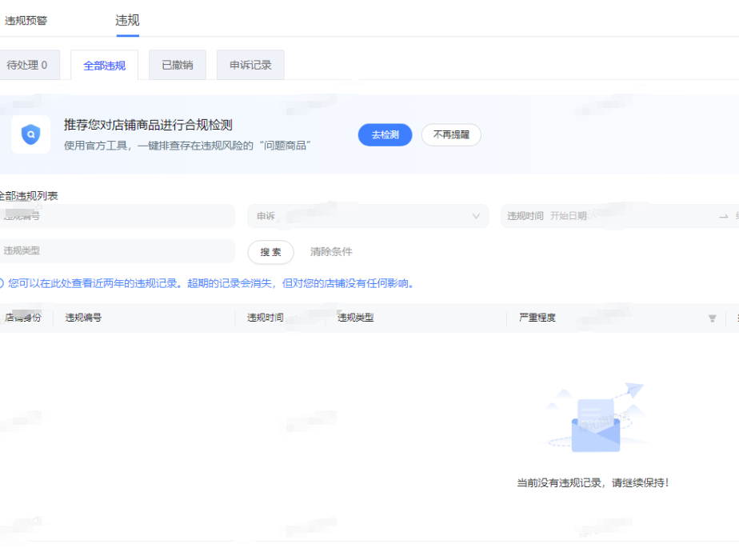Switch to the 违规预警 tab
The width and height of the screenshot is (739, 560).
(x=26, y=20)
